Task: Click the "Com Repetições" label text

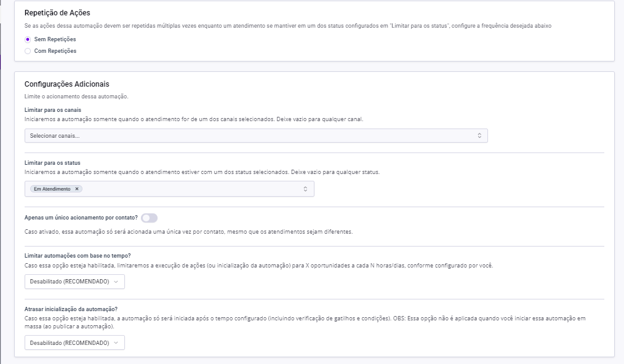Action: pyautogui.click(x=55, y=51)
